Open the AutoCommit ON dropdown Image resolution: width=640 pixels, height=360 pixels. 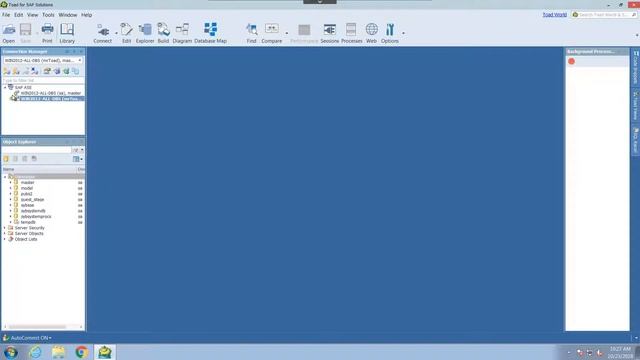click(31, 338)
